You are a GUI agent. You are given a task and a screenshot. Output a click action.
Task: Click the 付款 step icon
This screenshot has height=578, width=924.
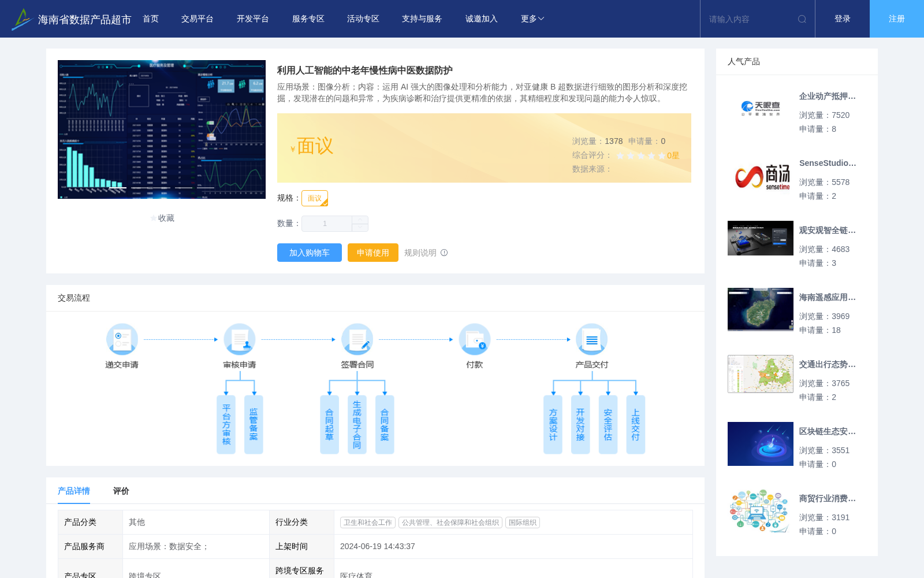click(475, 339)
